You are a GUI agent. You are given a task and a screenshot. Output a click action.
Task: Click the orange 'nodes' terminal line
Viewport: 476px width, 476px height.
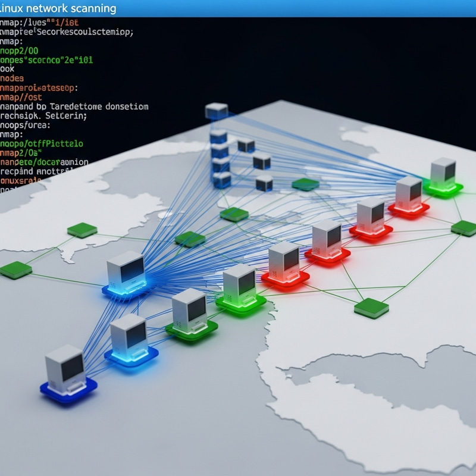point(12,78)
